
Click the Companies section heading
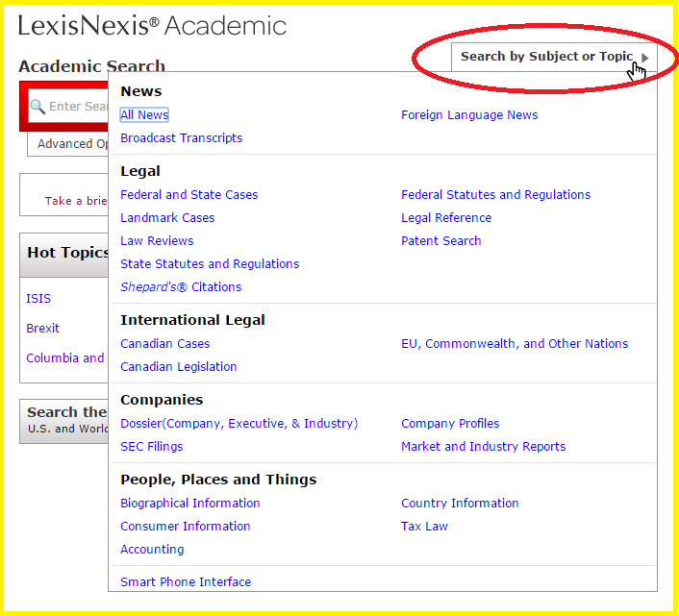click(162, 400)
